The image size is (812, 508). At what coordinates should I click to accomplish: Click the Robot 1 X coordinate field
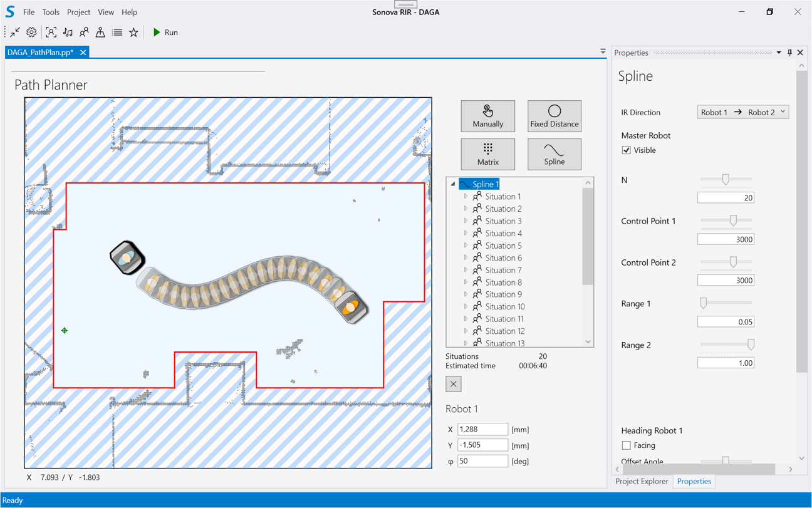pos(482,429)
